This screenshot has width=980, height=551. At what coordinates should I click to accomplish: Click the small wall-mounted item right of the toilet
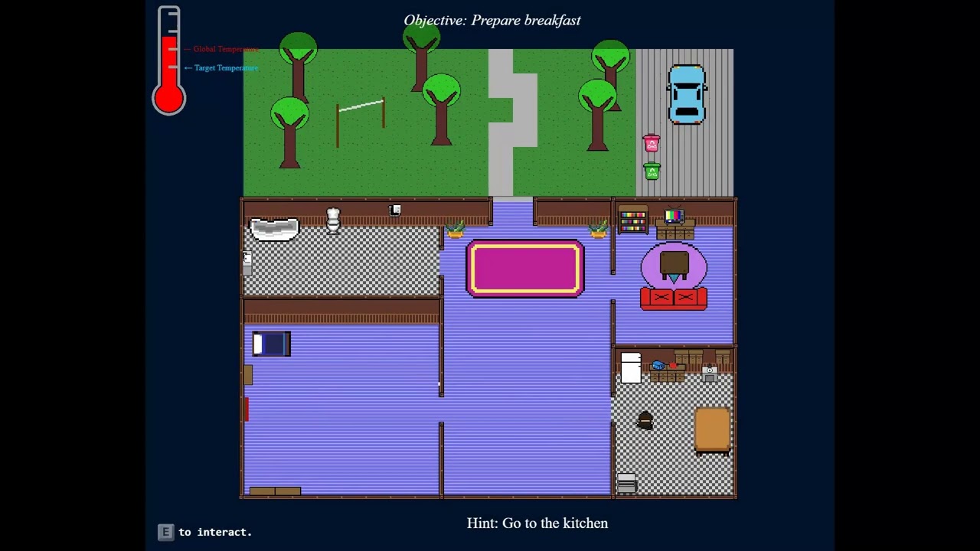395,210
